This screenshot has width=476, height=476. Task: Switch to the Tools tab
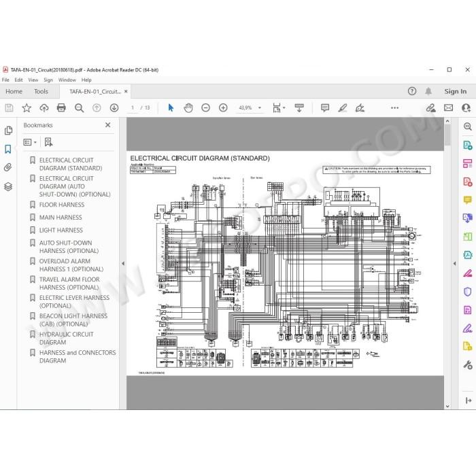[x=41, y=91]
